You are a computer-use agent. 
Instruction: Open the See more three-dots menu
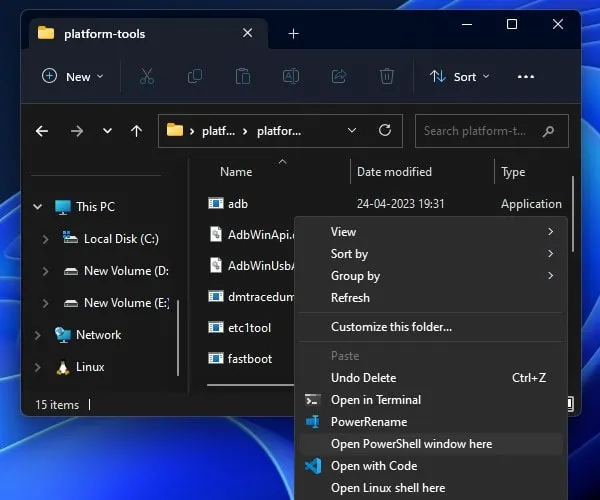526,77
